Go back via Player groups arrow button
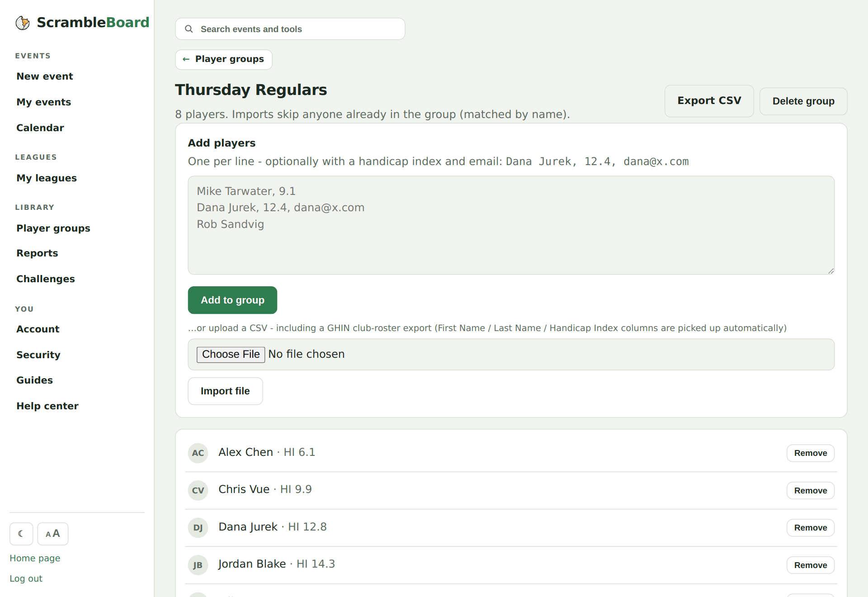 (224, 59)
